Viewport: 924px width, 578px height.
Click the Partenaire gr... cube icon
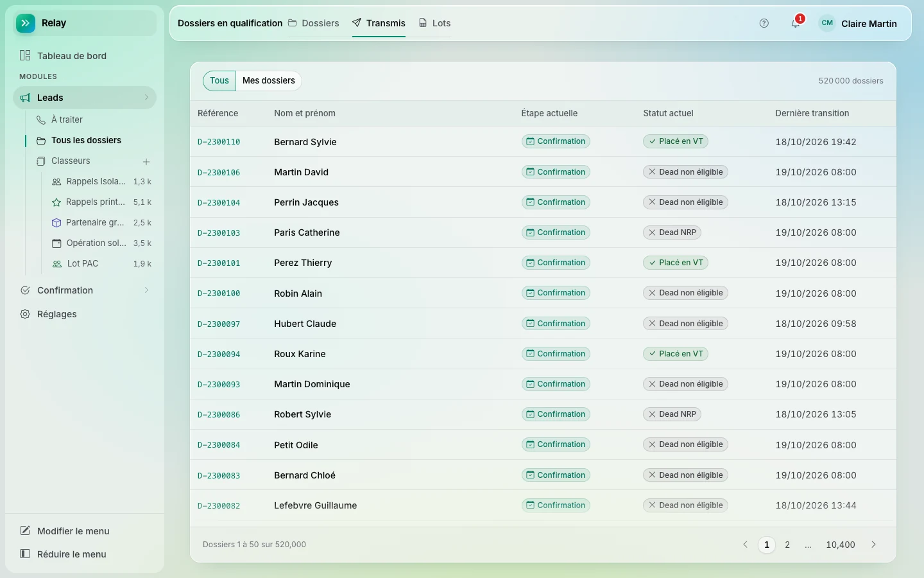click(56, 223)
